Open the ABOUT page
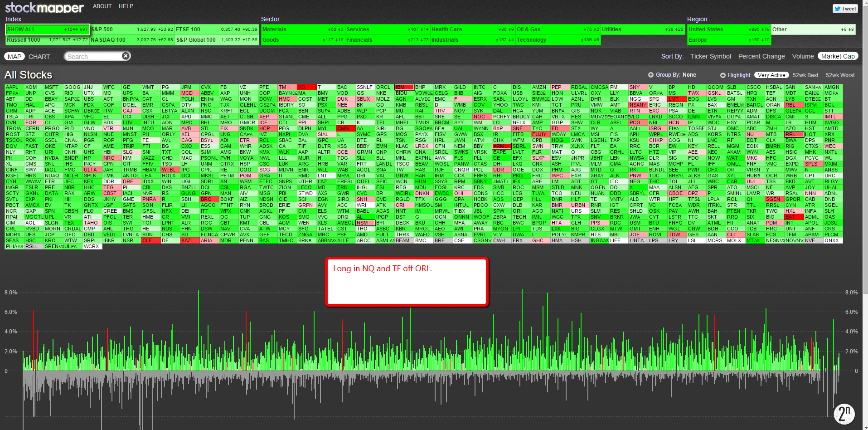The image size is (868, 430). point(102,6)
